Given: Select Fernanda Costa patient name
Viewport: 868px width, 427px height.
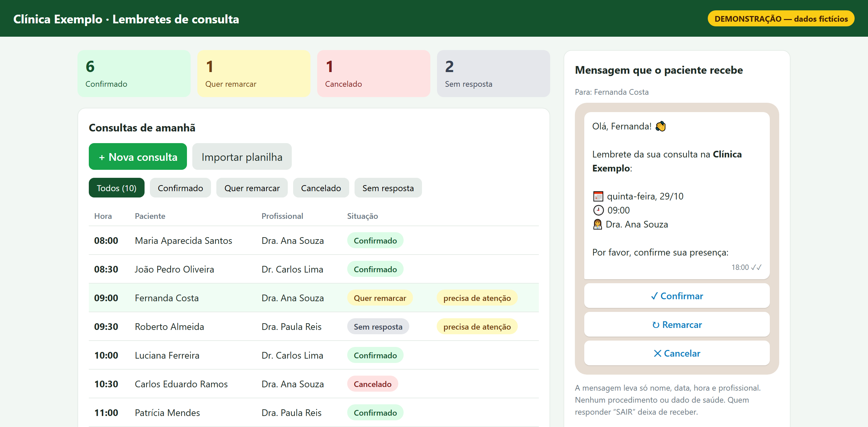Looking at the screenshot, I should pos(167,298).
